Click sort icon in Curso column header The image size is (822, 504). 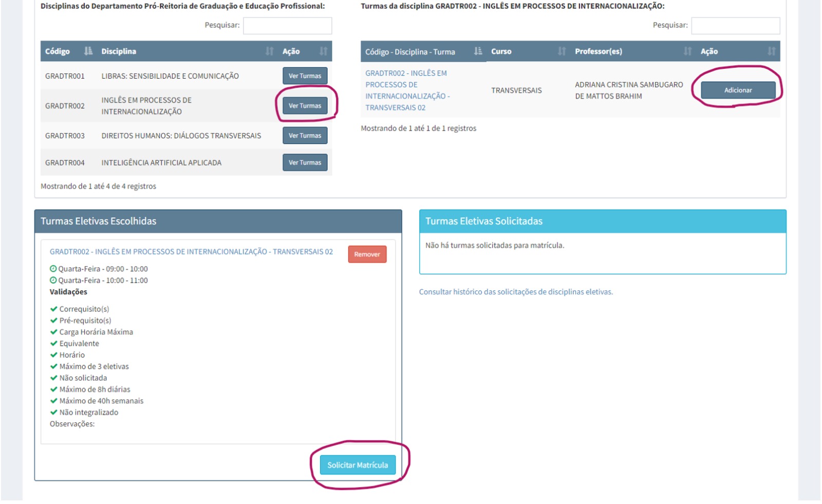point(562,51)
